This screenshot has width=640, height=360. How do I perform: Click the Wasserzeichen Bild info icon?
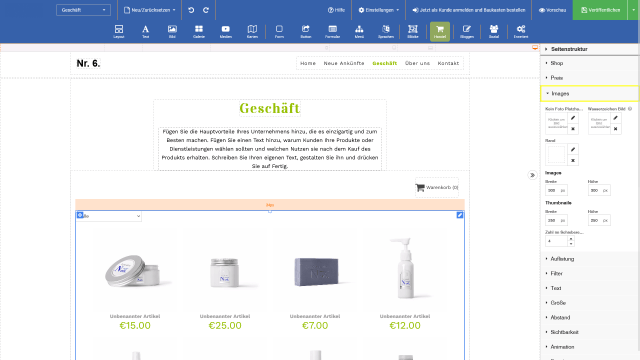point(630,109)
